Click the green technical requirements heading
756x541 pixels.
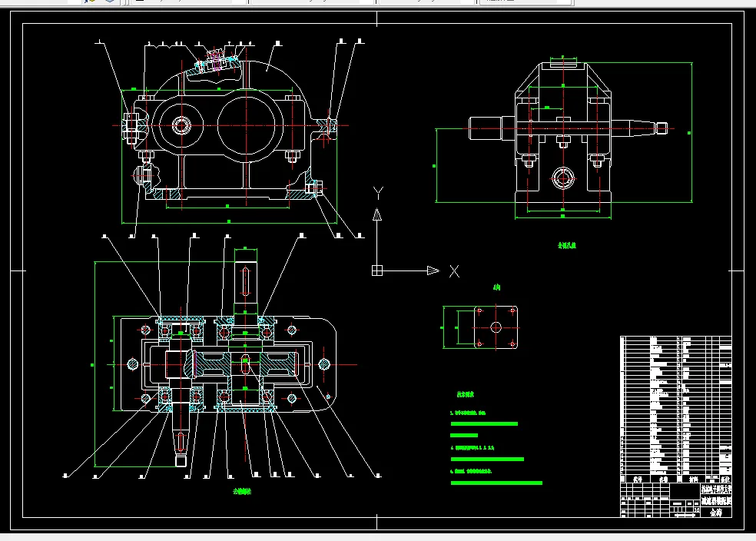point(466,394)
